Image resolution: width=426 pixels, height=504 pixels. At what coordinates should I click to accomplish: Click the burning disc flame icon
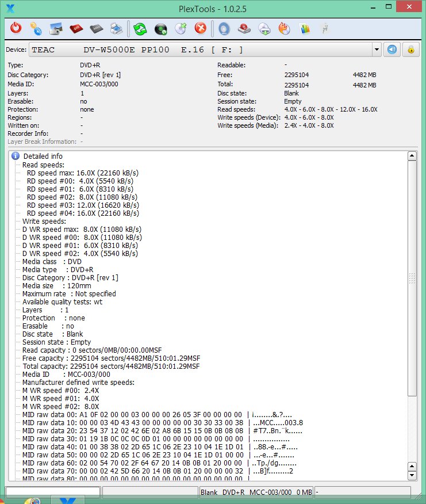click(285, 28)
